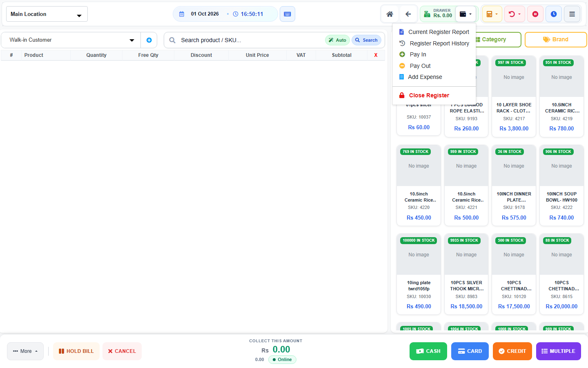Open the calculator icon menu

click(x=492, y=14)
